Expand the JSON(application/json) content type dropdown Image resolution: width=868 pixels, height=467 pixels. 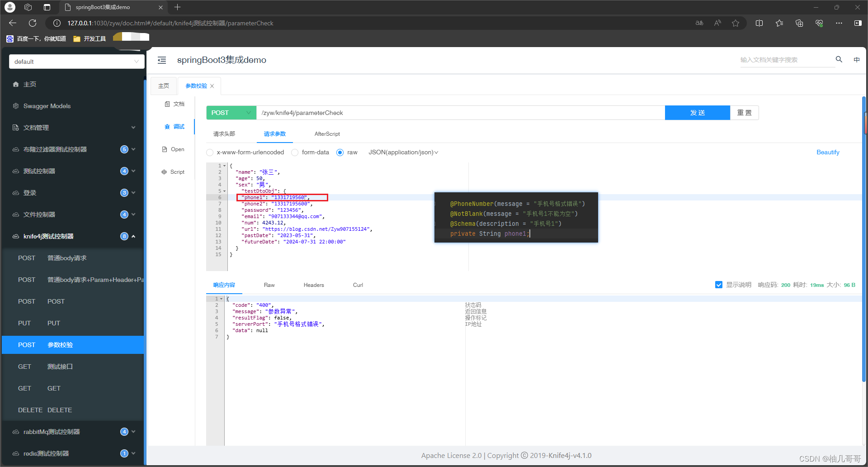coord(403,152)
